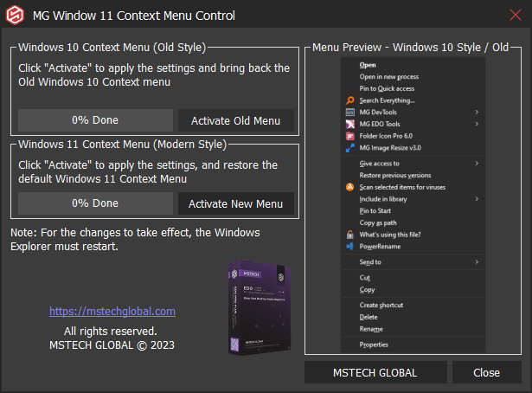This screenshot has height=393, width=532.
Task: Choose Restore previous versions
Action: click(x=395, y=175)
